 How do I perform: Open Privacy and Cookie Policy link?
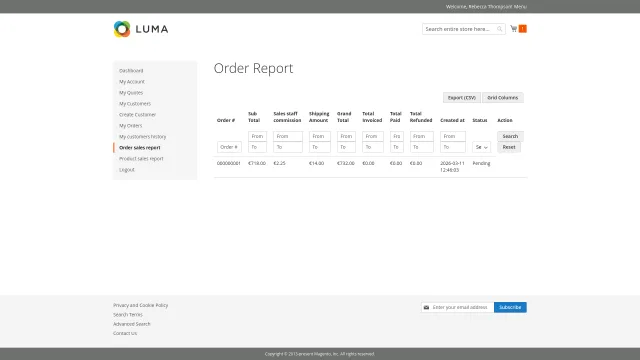click(140, 305)
